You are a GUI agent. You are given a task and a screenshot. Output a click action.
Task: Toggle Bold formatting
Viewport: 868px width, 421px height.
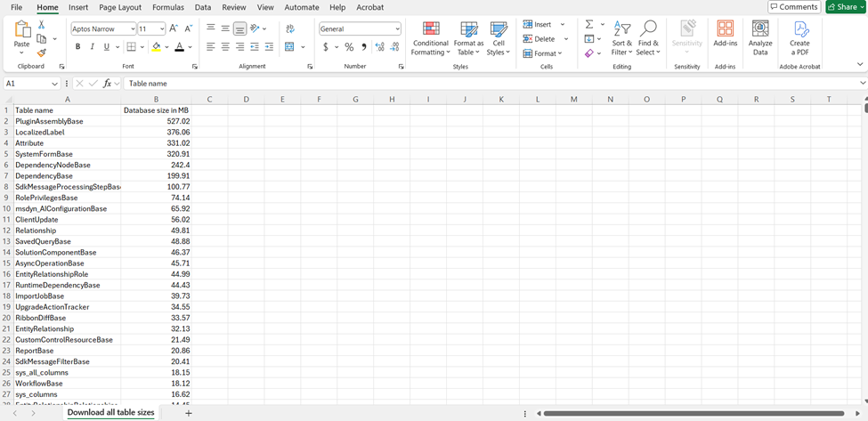point(77,47)
